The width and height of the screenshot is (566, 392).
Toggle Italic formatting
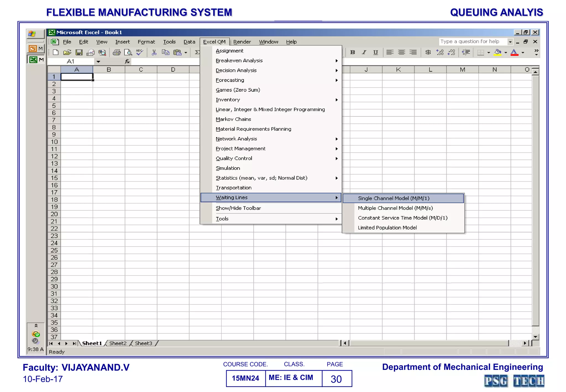click(x=364, y=52)
